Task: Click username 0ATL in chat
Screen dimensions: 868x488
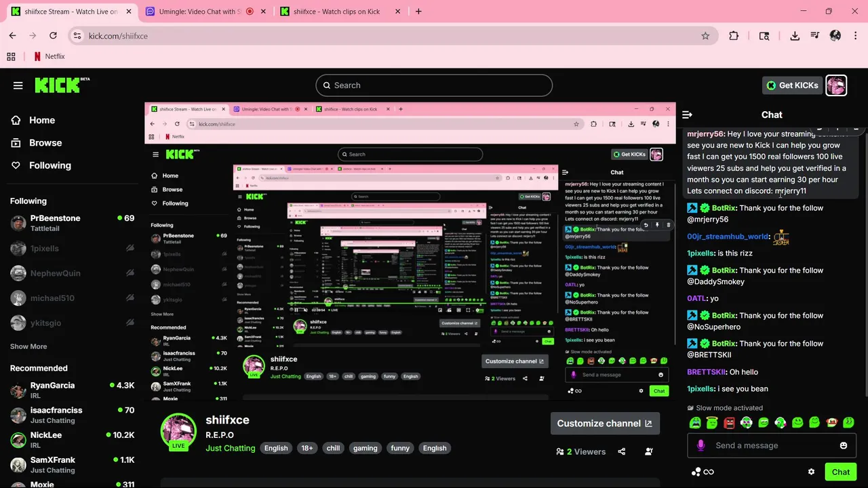Action: coord(696,298)
